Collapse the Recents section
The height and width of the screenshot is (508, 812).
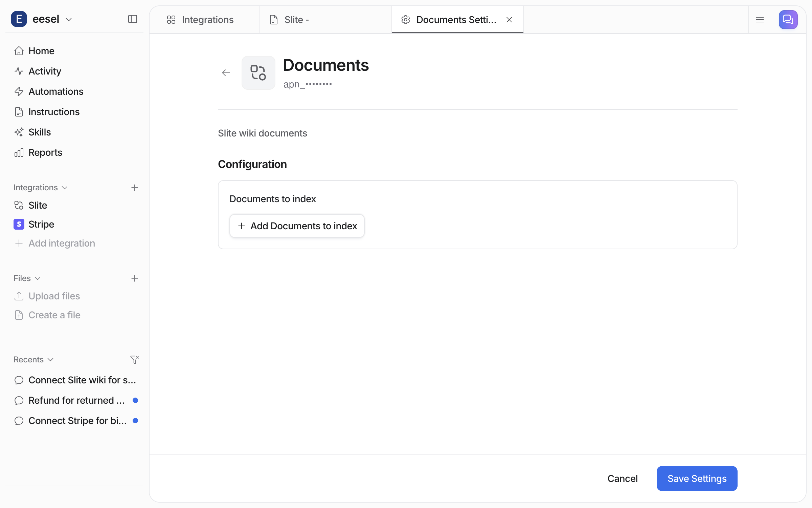(x=33, y=360)
